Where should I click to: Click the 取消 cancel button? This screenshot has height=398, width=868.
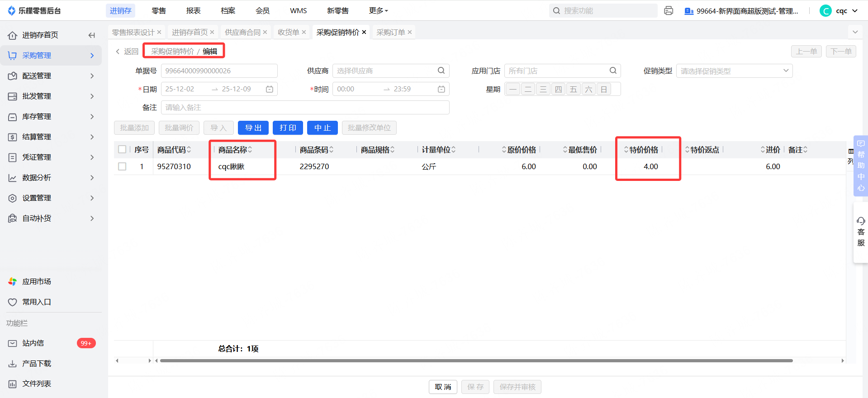[x=443, y=387]
